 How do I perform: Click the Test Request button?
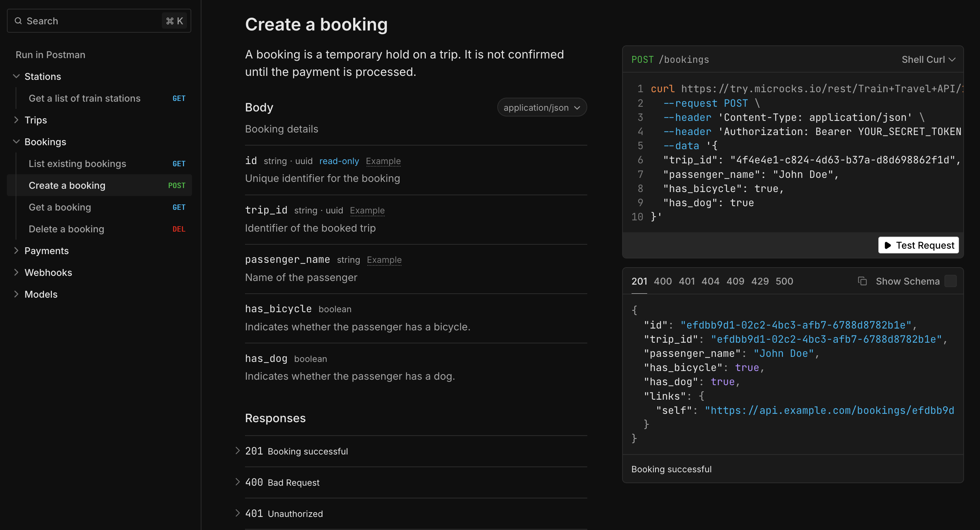pos(918,245)
